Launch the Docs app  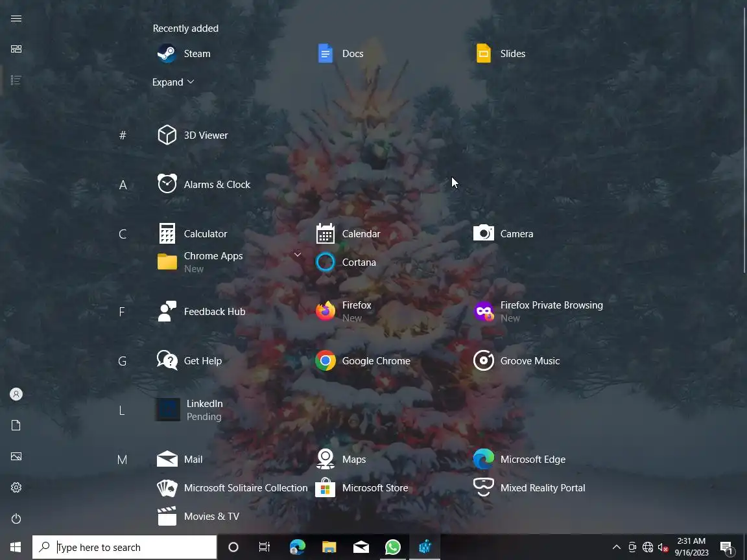tap(340, 53)
